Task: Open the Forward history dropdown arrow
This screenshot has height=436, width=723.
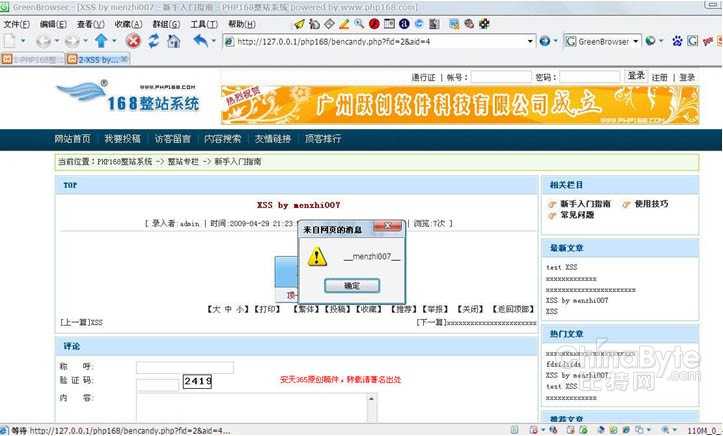Action: click(85, 41)
